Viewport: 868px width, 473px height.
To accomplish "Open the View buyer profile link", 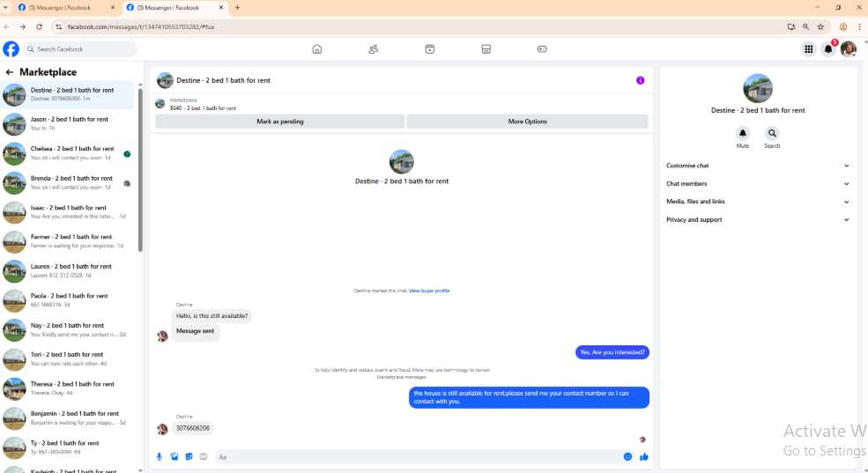I will 429,291.
